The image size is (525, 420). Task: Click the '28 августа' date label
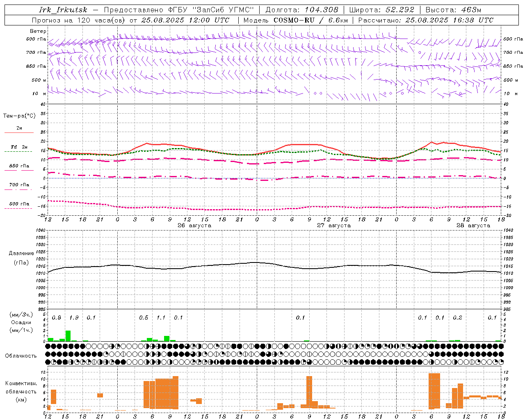(473, 226)
